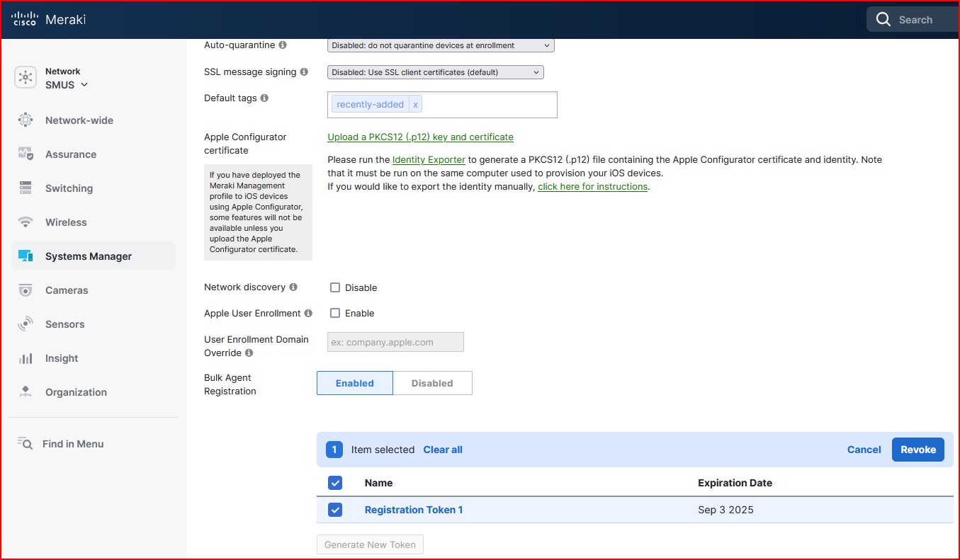Click Clear all in selection bar
Screen dimensions: 960x560
click(443, 450)
